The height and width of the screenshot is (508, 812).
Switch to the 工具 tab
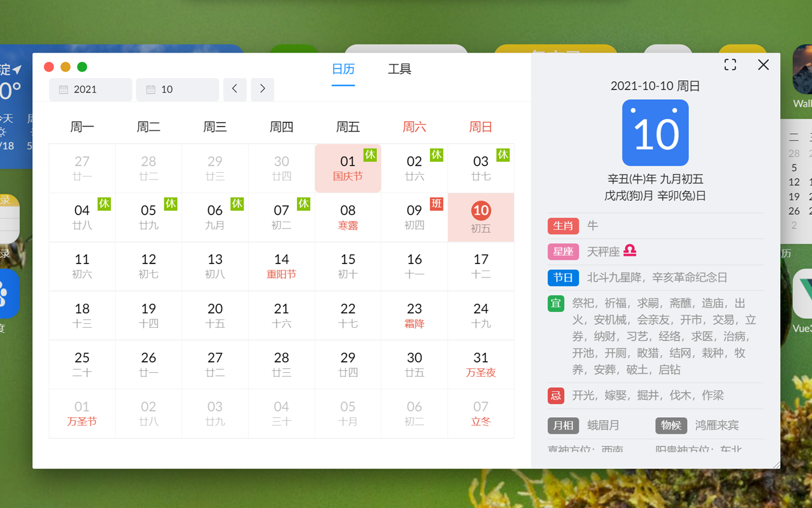(x=399, y=69)
